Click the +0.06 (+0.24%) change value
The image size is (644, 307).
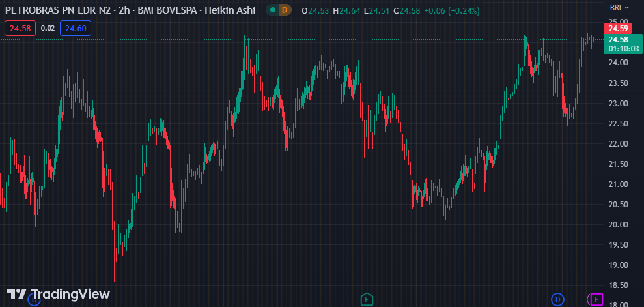pos(452,11)
